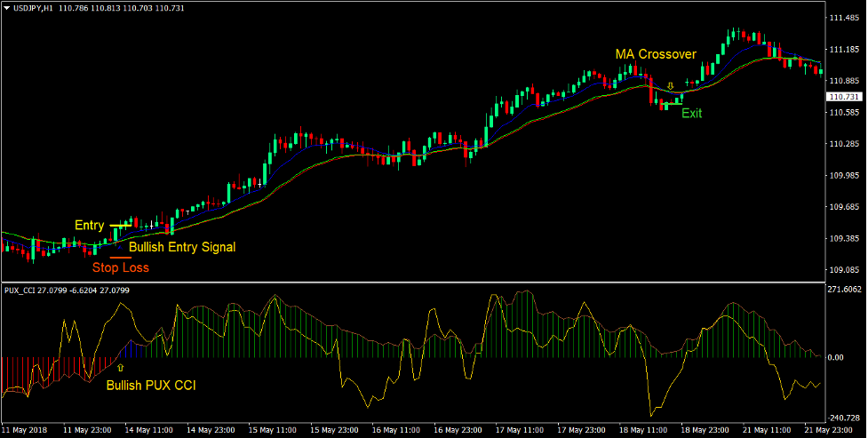The height and width of the screenshot is (438, 868).
Task: Click the 111.185 price scale label
Action: pyautogui.click(x=844, y=50)
